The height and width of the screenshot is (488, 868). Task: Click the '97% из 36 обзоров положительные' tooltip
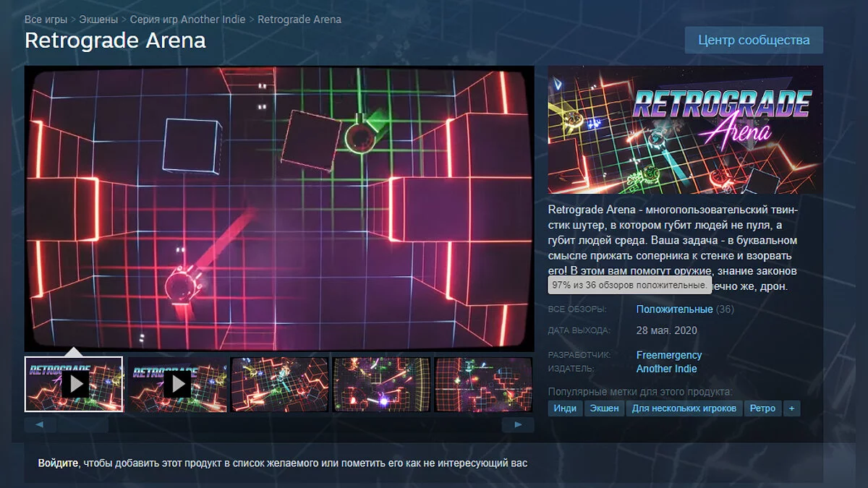click(629, 286)
